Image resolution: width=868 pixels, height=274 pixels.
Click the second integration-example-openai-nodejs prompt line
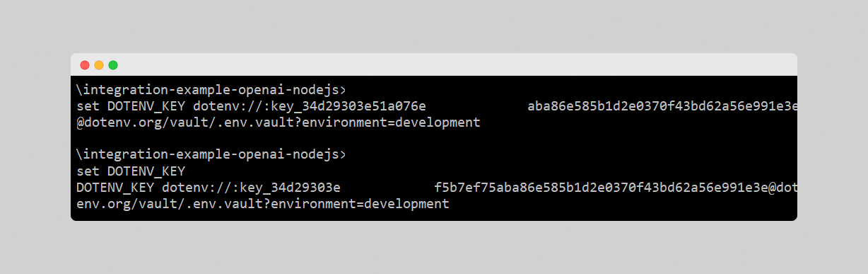pos(211,154)
